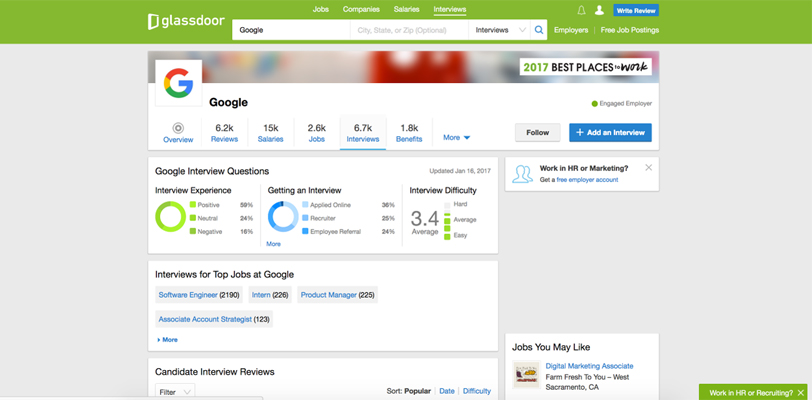Click the HR or Marketing people icon
The width and height of the screenshot is (812, 400).
pos(522,174)
